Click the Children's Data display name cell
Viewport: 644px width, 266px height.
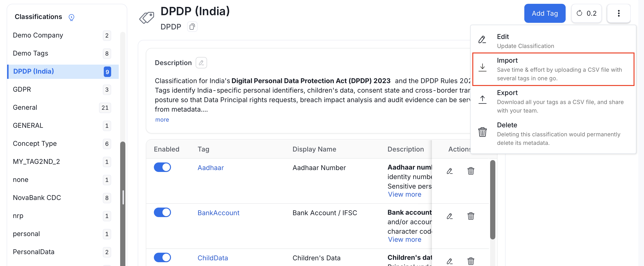[316, 258]
